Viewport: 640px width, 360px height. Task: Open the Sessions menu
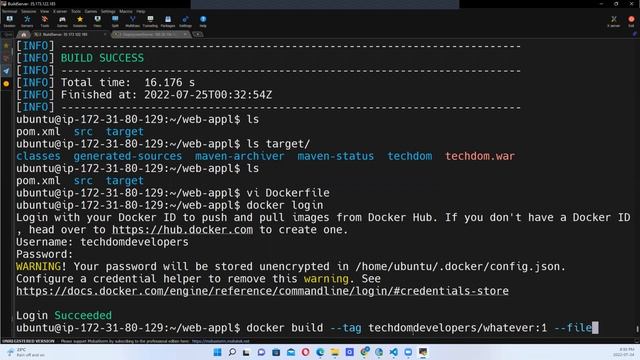[x=29, y=11]
